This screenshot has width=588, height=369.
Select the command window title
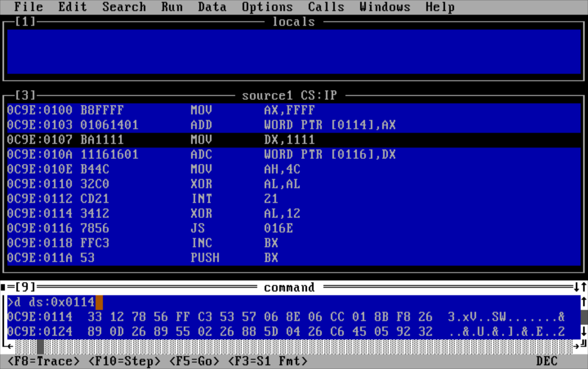coord(290,288)
